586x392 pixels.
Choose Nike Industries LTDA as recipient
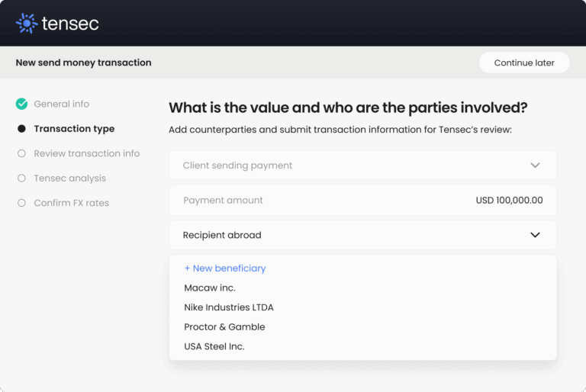229,307
